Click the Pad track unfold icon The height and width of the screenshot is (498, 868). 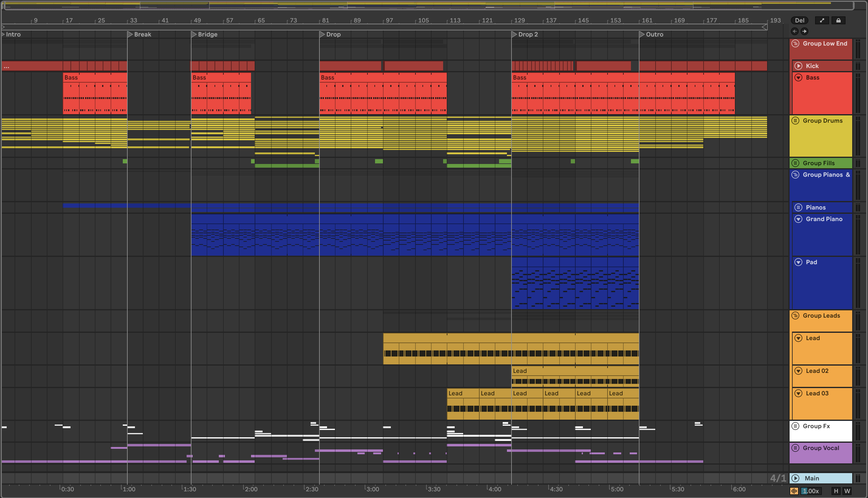[798, 262]
